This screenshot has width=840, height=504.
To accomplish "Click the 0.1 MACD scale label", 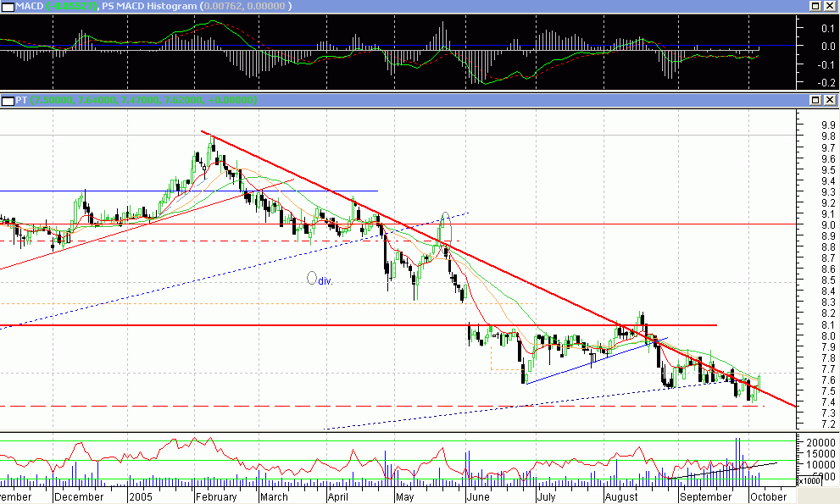I will 827,29.
